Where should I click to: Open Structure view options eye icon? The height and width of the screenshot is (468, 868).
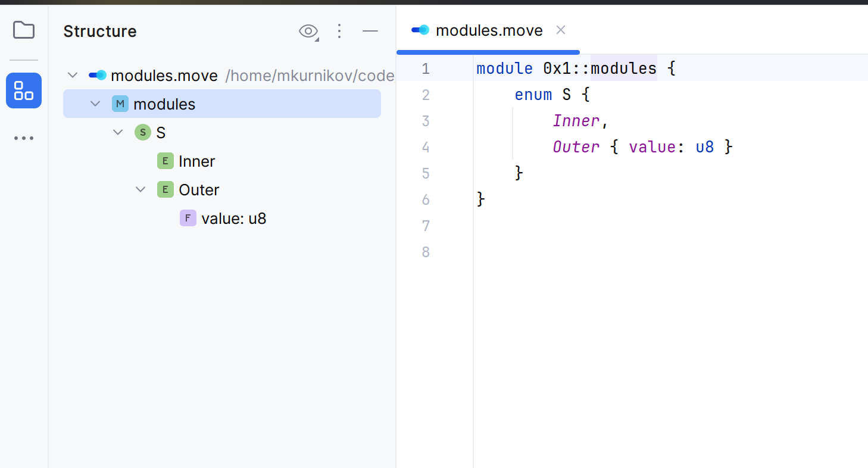click(308, 31)
